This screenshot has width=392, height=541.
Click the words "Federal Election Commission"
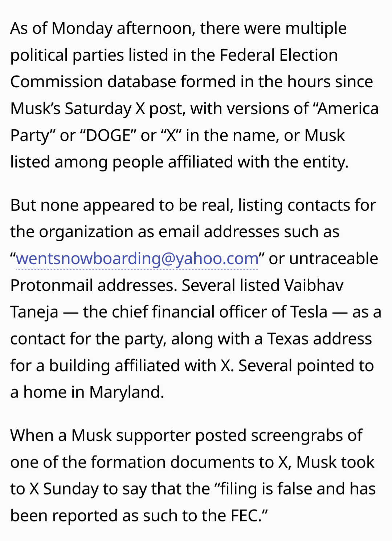pos(174,68)
